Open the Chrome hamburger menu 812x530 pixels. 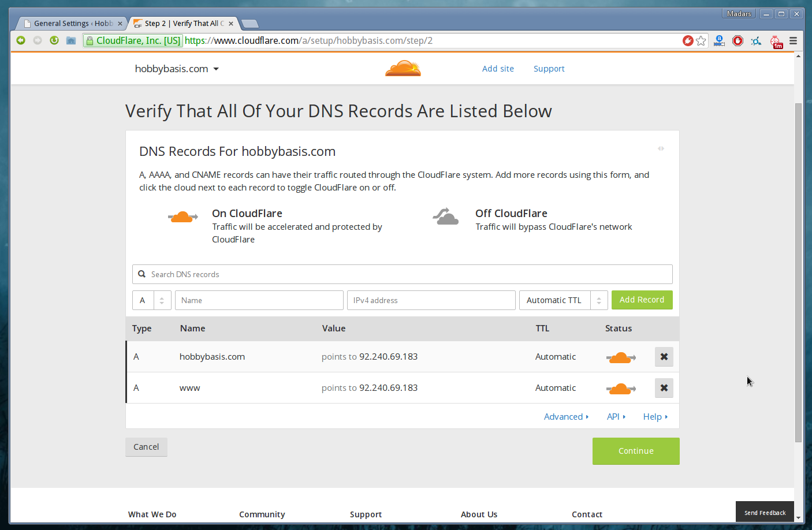[x=794, y=40]
